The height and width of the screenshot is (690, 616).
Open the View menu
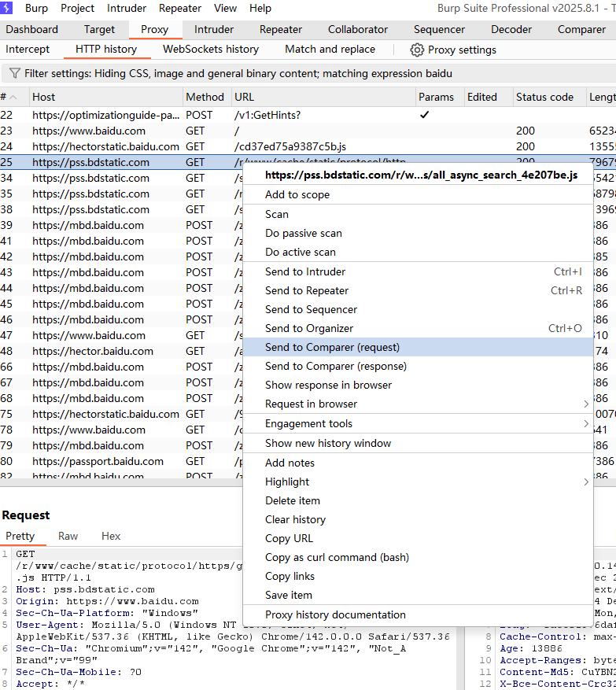[x=225, y=9]
